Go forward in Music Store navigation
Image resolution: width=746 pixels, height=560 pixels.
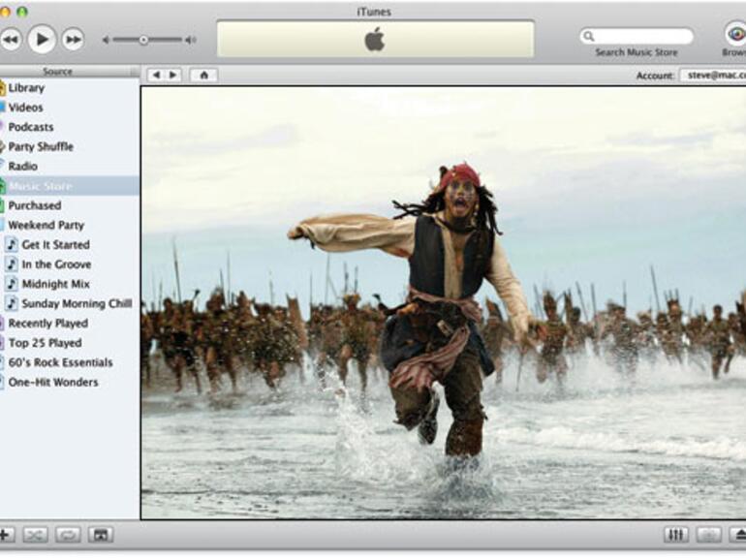coord(173,75)
